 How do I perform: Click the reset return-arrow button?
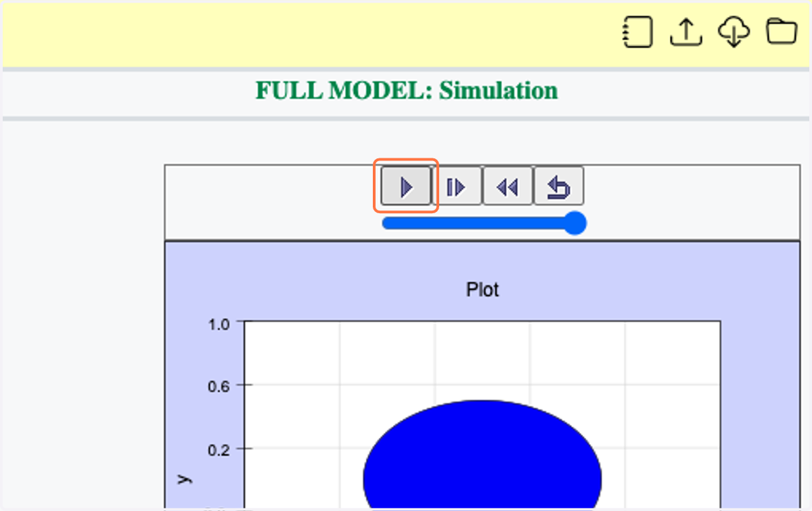(558, 186)
